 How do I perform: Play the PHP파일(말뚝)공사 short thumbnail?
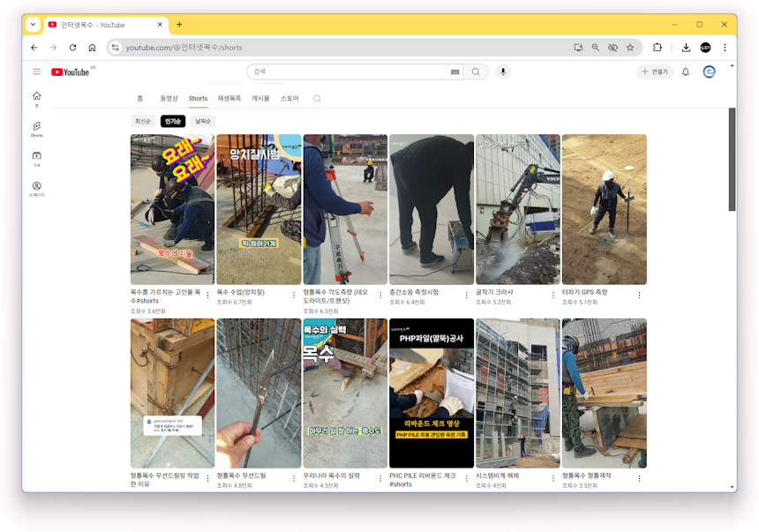432,393
